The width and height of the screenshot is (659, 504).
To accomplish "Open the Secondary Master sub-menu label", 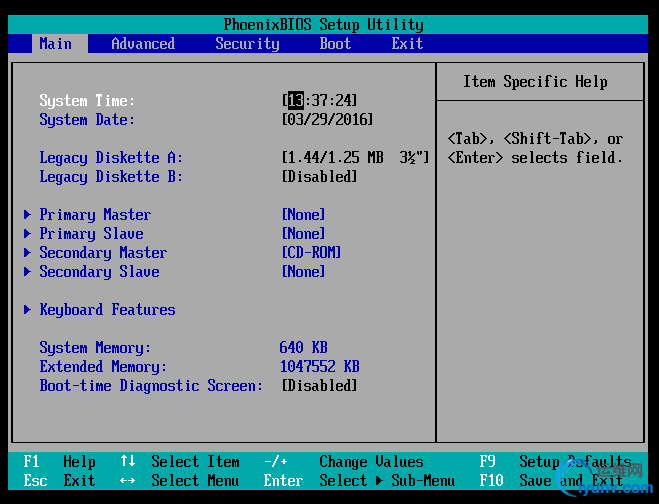I will pyautogui.click(x=103, y=253).
